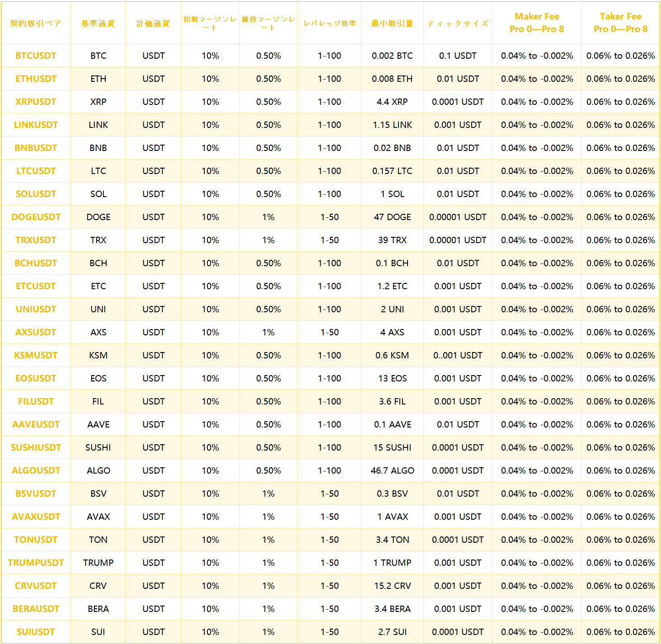Screen dimensions: 661x644
Task: Click the 39 TRX minimum trade cell
Action: [x=392, y=240]
